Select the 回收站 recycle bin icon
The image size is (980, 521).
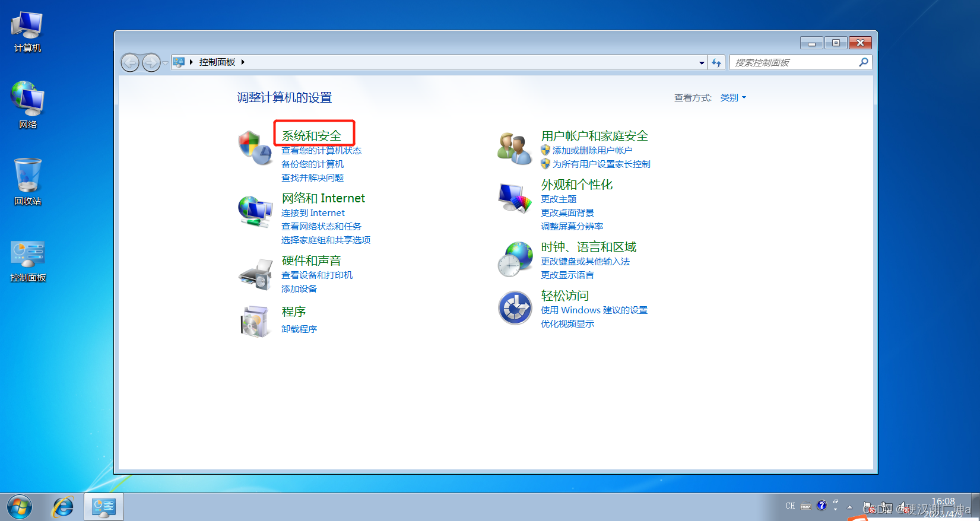click(27, 182)
